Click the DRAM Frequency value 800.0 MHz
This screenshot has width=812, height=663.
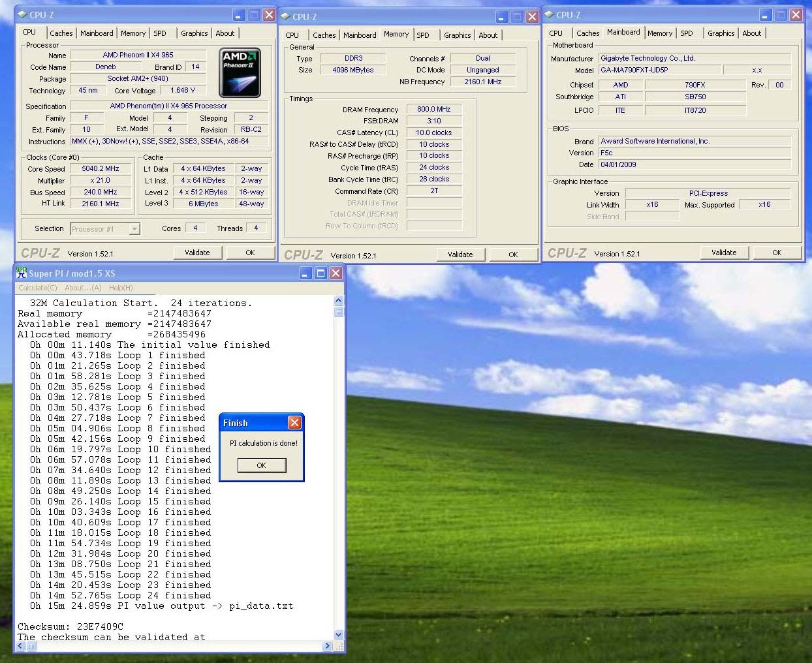434,109
